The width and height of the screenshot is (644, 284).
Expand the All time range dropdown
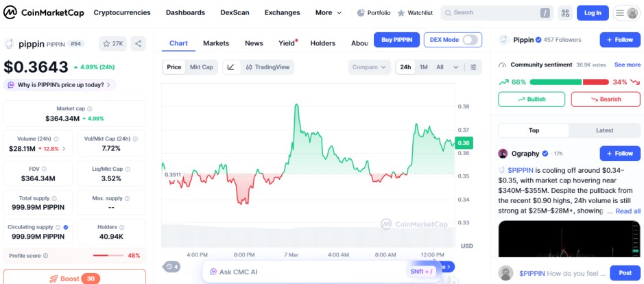point(444,67)
